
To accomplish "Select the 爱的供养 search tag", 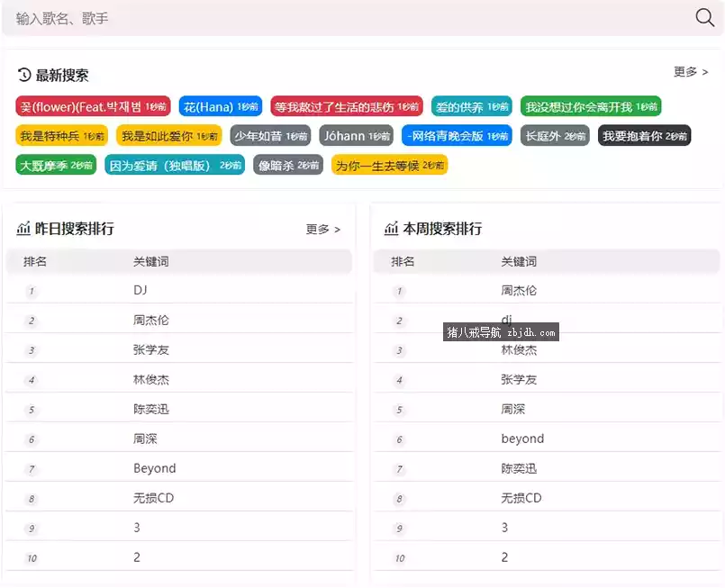I will (x=472, y=106).
